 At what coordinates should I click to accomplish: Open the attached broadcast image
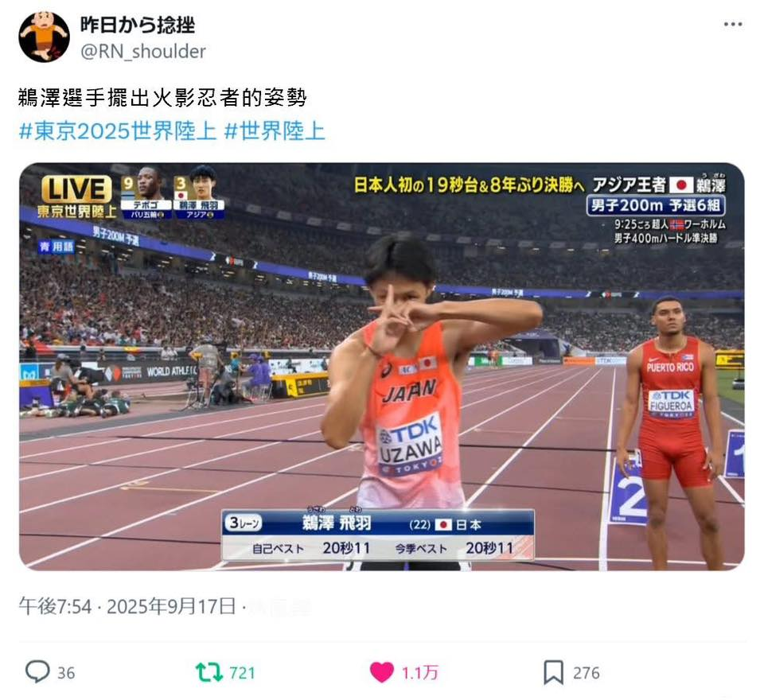381,367
